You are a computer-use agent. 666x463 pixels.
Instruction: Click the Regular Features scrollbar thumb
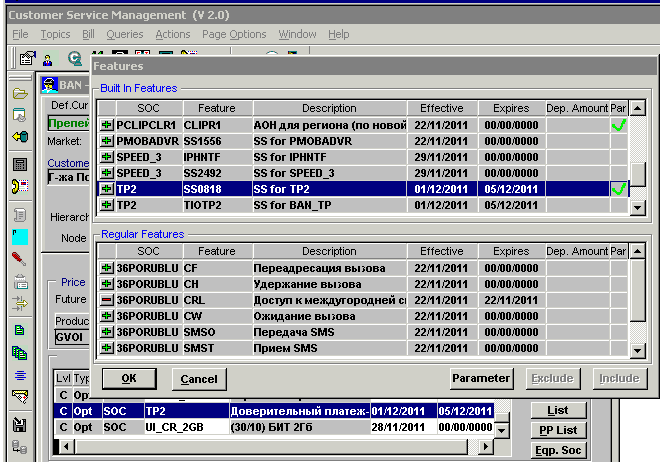tap(637, 290)
